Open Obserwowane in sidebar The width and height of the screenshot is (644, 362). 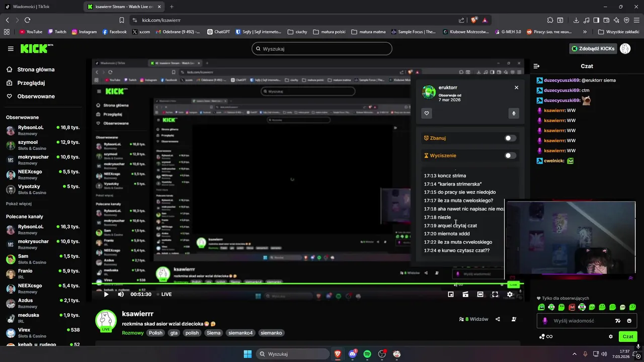[x=30, y=96]
